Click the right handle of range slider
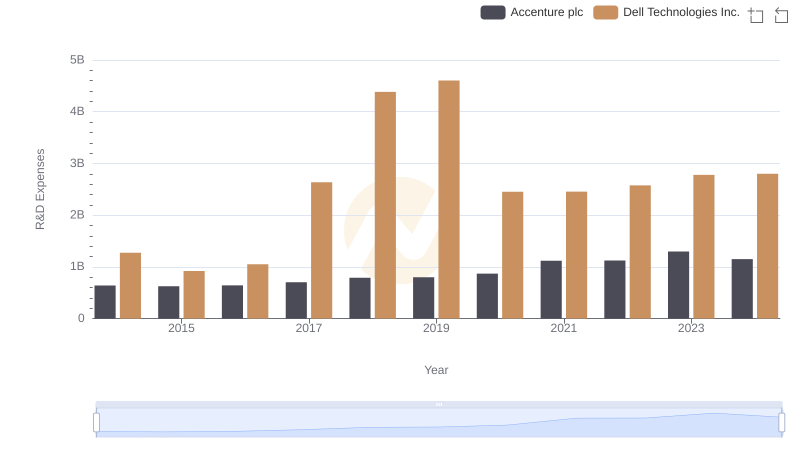Screen dimensions: 800x461 pos(782,423)
